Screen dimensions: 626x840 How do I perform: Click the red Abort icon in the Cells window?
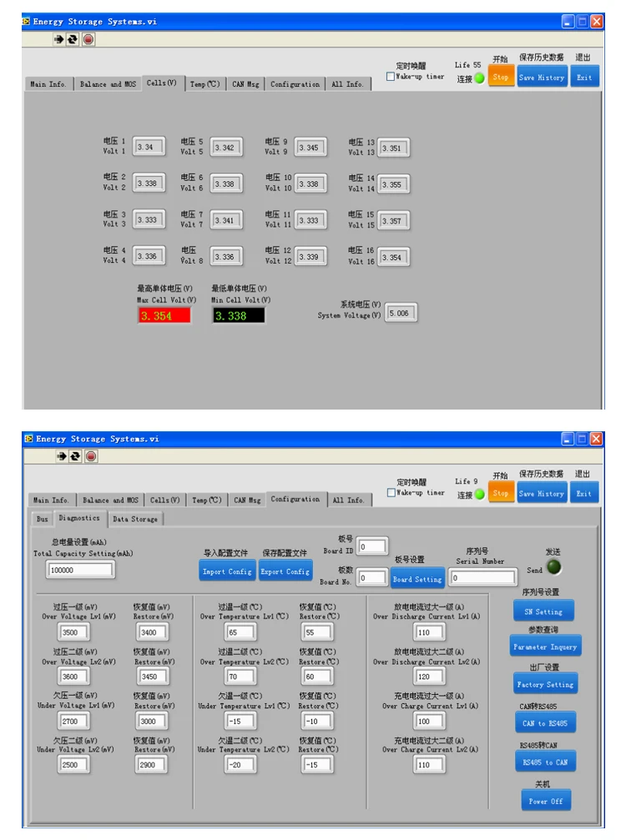click(x=88, y=39)
